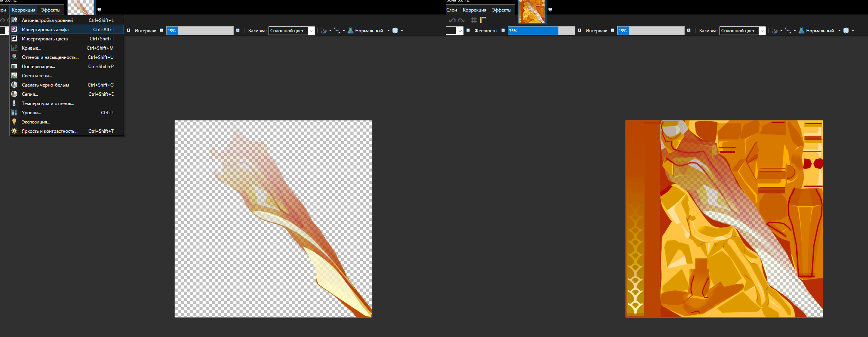Image resolution: width=868 pixels, height=337 pixels.
Task: Expand selection clipping arrow in left window
Action: click(344, 31)
